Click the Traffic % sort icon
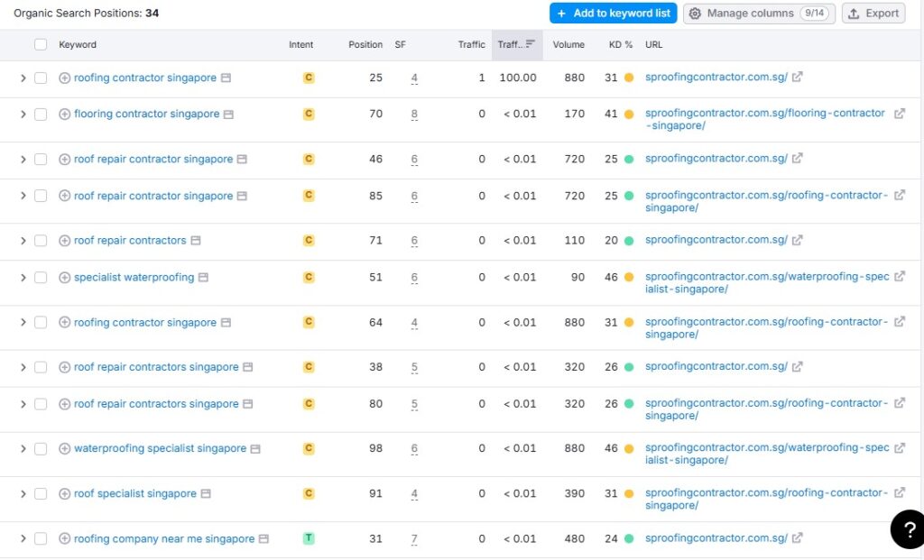 point(531,44)
